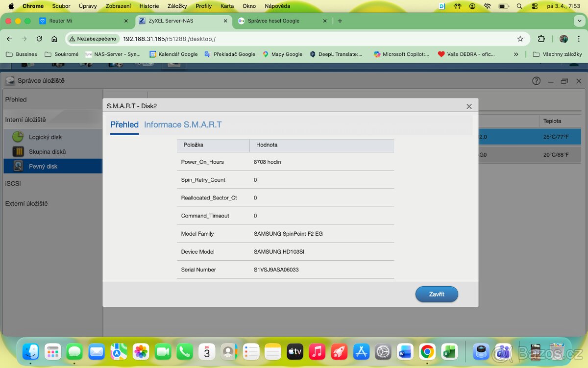Viewport: 588px width, 368px height.
Task: Open the Všechny záložky folder
Action: (558, 54)
